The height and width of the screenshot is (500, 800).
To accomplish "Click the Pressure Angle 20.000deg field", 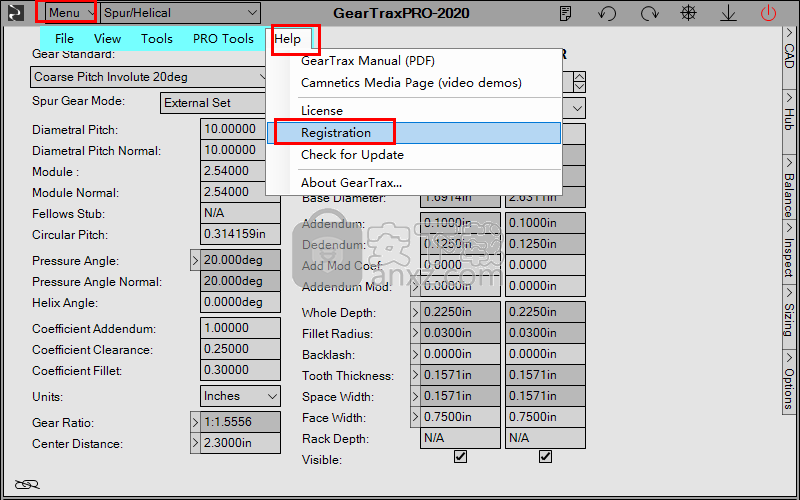I will [240, 260].
